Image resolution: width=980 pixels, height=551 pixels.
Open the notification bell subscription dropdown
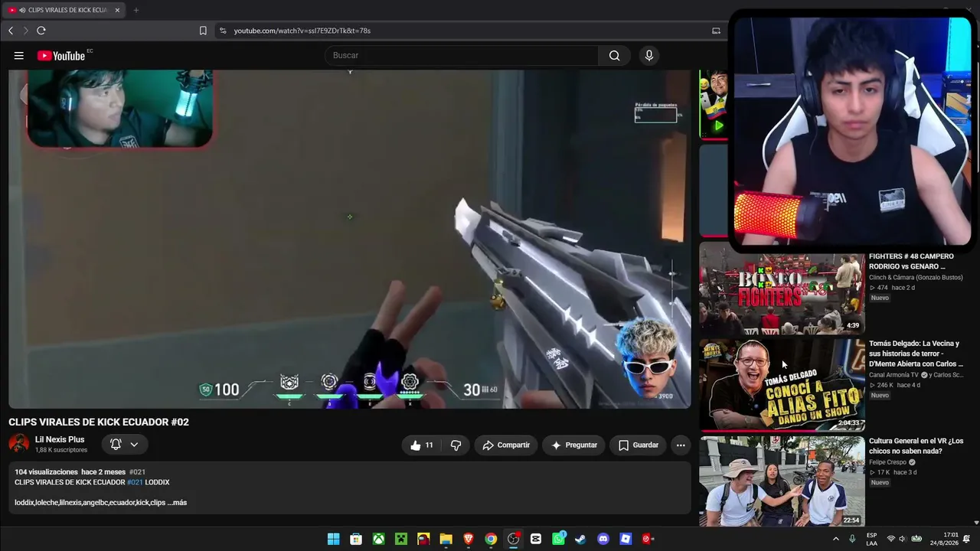pos(124,444)
